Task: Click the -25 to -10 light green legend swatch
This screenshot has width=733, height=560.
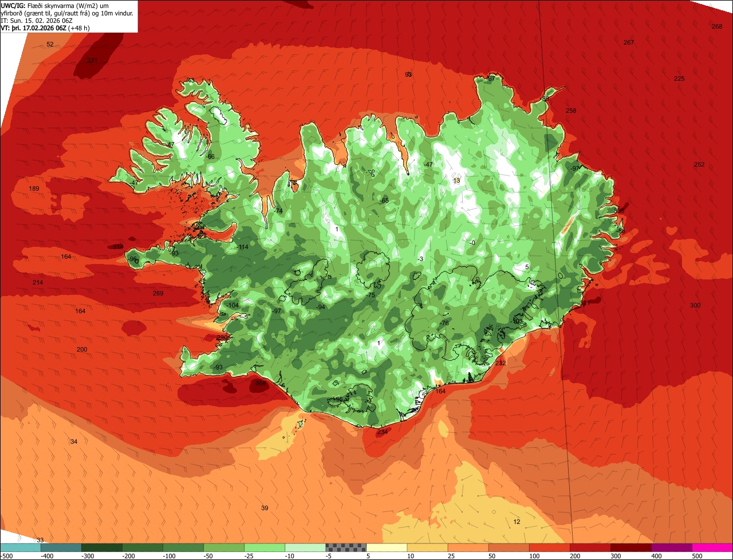Action: point(265,547)
